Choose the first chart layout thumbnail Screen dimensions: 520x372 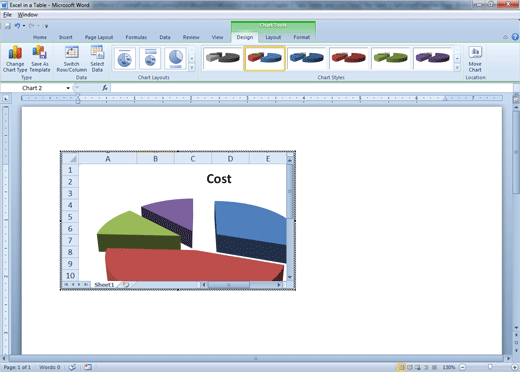point(125,59)
